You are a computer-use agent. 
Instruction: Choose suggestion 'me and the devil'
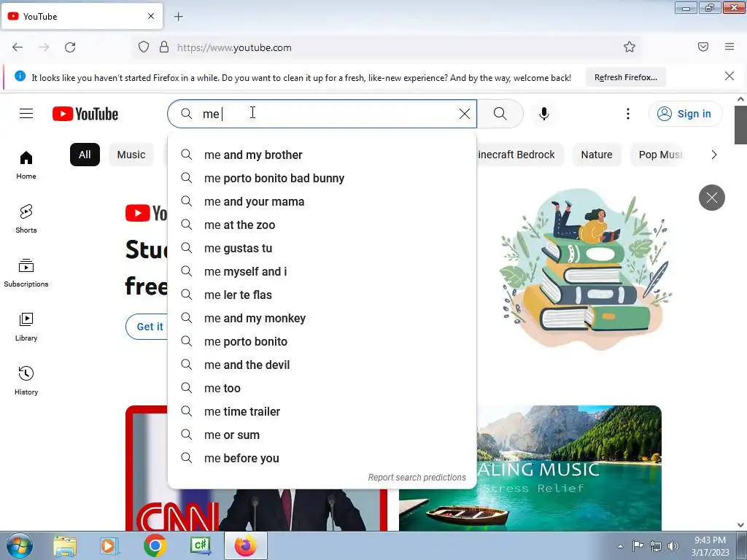pos(322,365)
